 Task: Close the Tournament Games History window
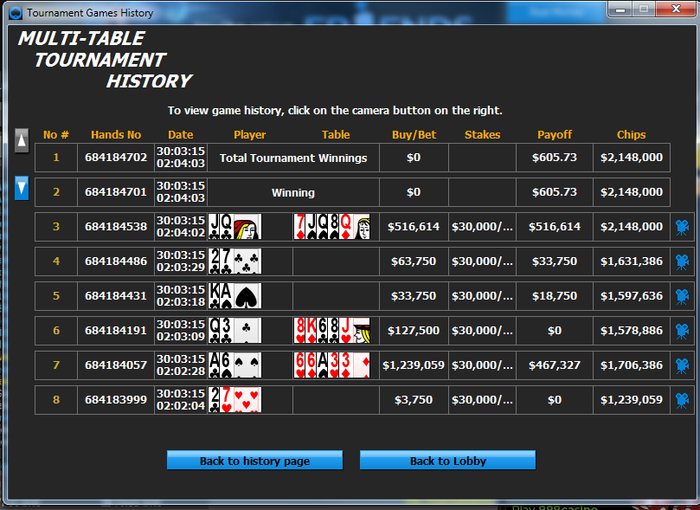pyautogui.click(x=676, y=9)
